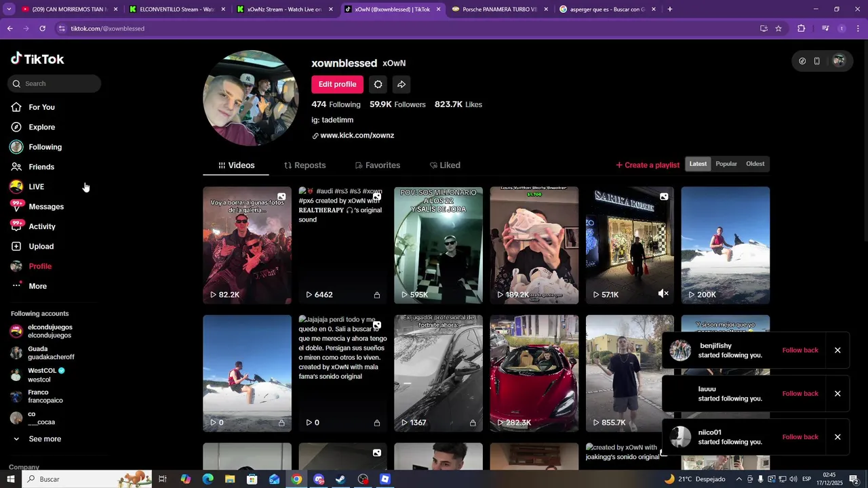Sort videos by Latest

pos(698,164)
